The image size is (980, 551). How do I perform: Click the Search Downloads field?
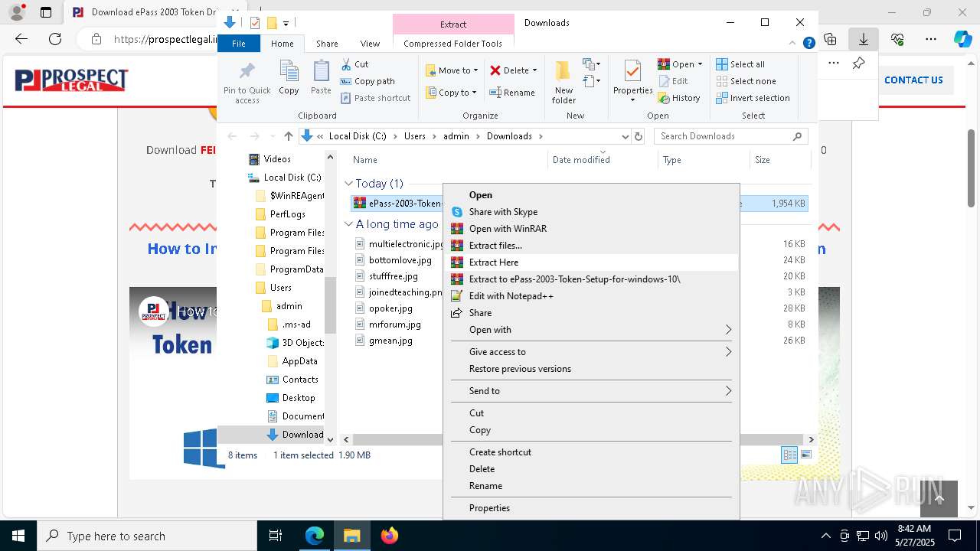tap(731, 136)
